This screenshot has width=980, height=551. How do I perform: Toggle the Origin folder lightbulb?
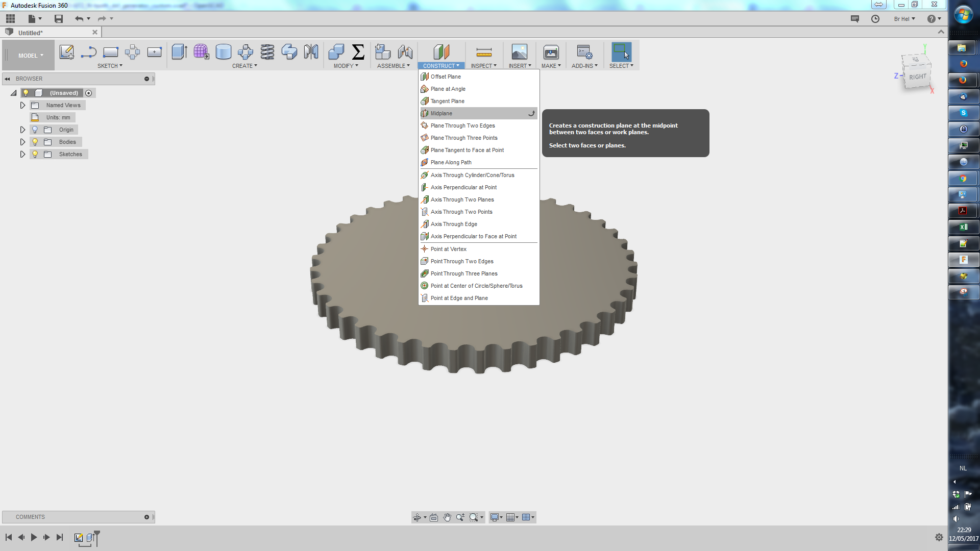coord(35,130)
